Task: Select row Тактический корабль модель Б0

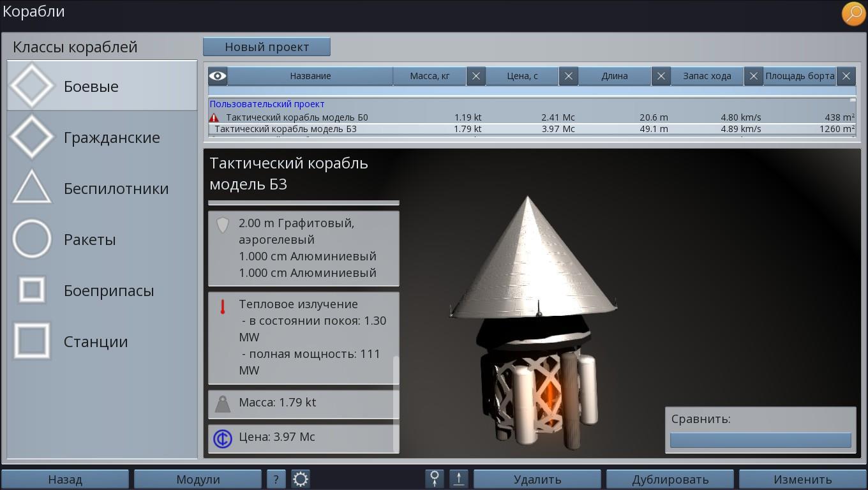Action: pos(532,117)
